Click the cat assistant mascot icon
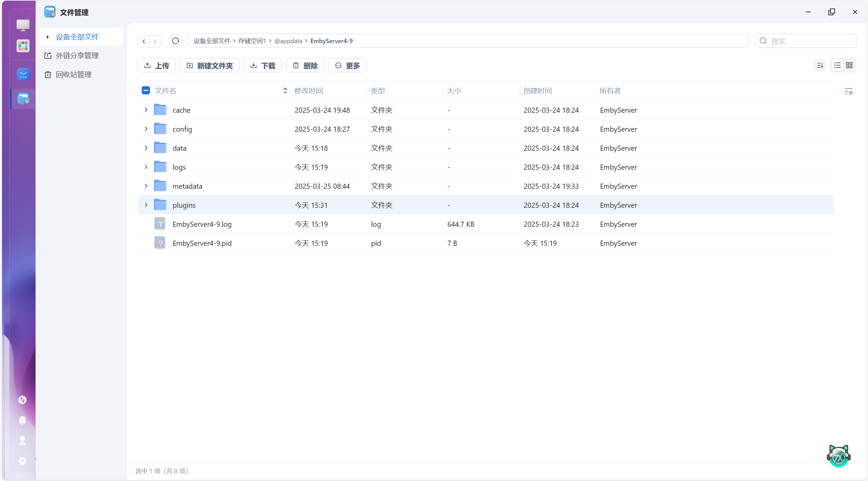Image resolution: width=868 pixels, height=481 pixels. pyautogui.click(x=838, y=456)
